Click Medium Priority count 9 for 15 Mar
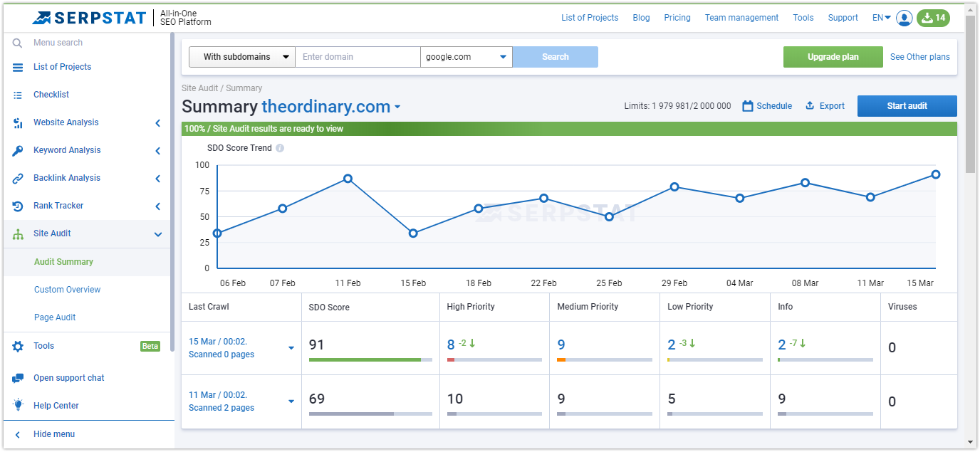This screenshot has height=452, width=980. tap(561, 345)
